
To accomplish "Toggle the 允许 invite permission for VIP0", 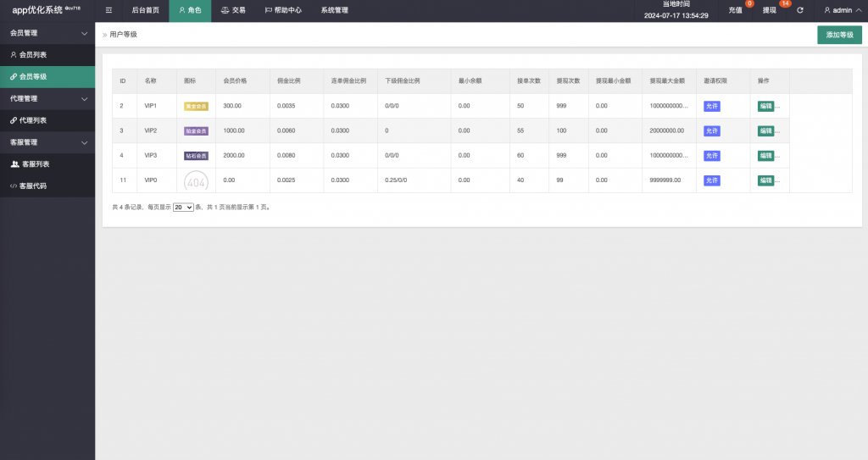I will [711, 180].
